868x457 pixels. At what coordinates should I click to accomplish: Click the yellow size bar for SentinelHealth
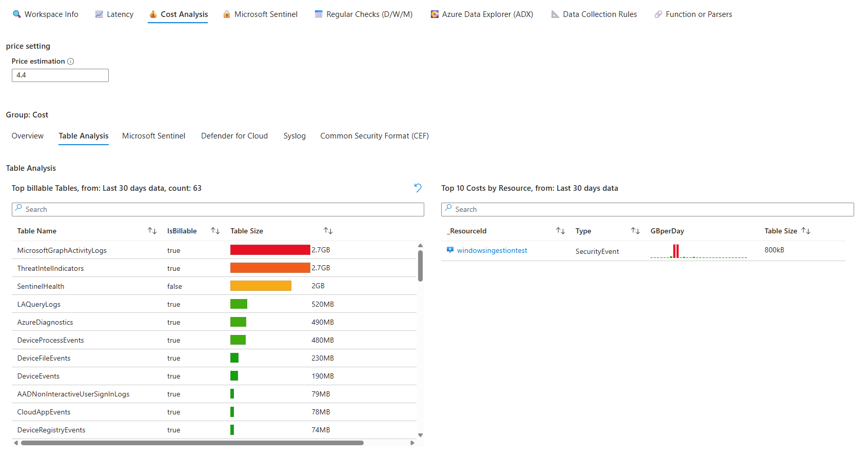[261, 286]
